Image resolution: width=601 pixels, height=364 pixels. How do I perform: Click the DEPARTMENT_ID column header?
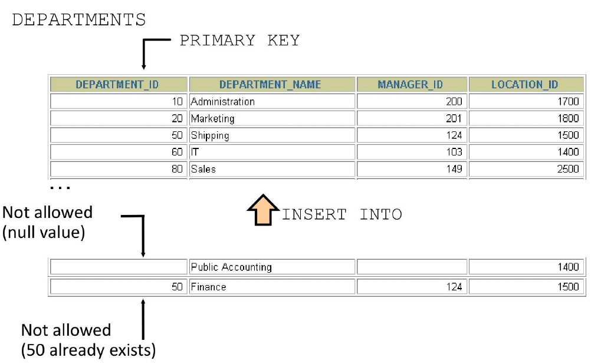[x=119, y=84]
